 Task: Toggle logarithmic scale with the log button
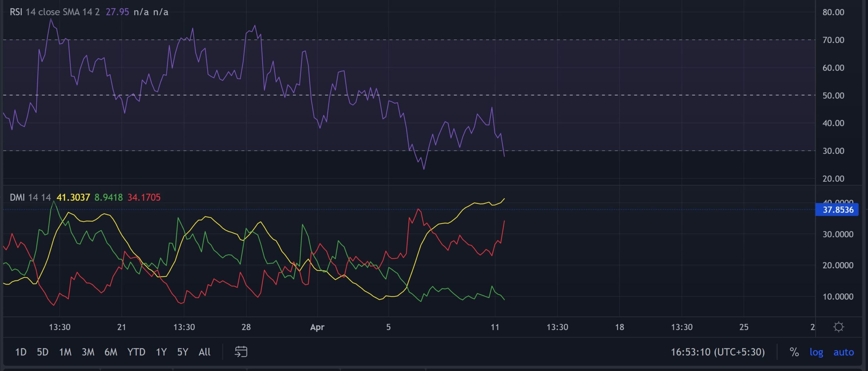pyautogui.click(x=816, y=352)
